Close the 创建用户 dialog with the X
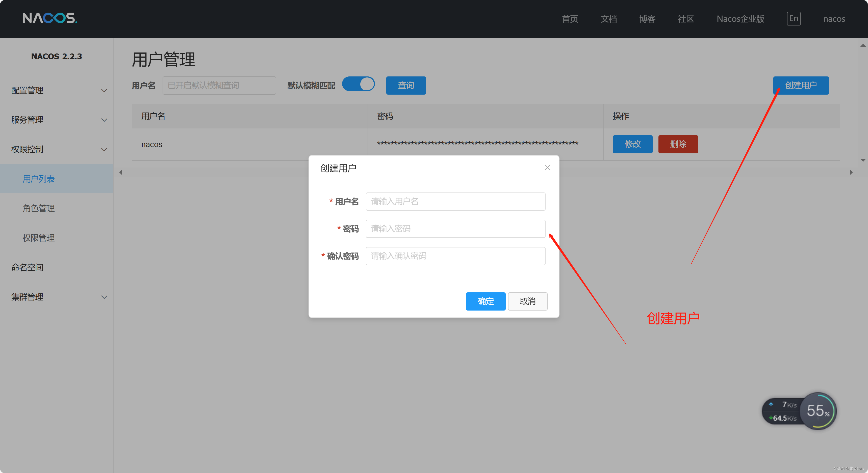The image size is (868, 473). (547, 167)
